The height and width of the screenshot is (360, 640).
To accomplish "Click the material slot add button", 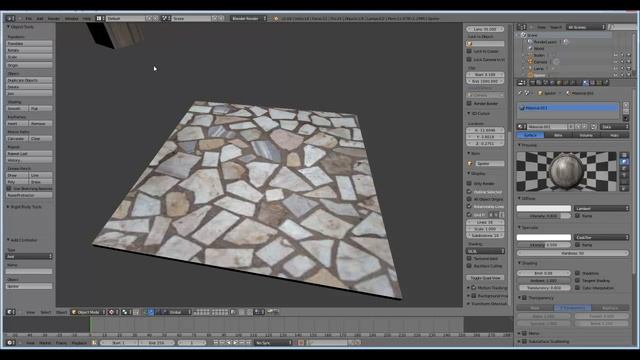I will click(x=626, y=105).
